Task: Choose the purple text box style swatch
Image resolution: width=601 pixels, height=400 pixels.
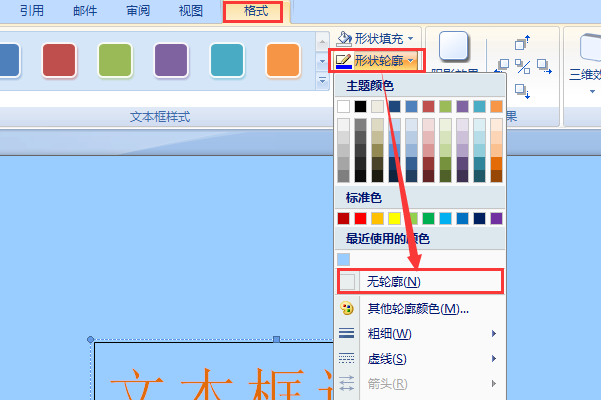Action: [x=171, y=60]
